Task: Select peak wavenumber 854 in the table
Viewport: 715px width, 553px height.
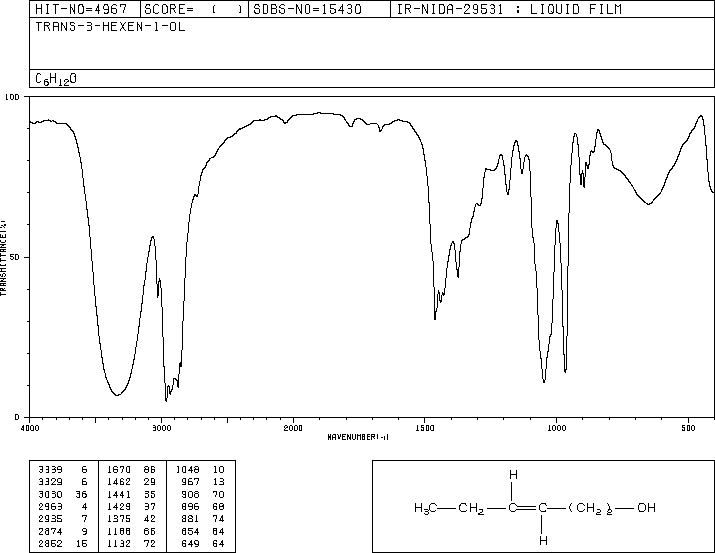Action: [x=191, y=531]
